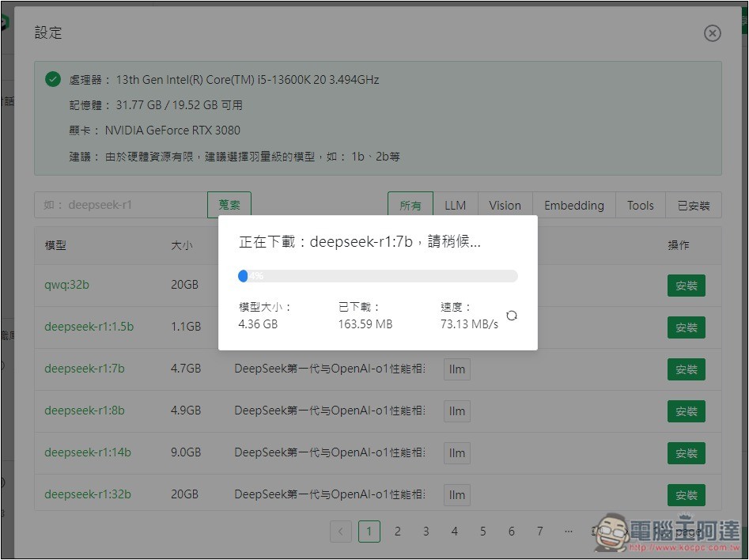749x560 pixels.
Task: Go to pagination page 4
Action: pos(455,532)
